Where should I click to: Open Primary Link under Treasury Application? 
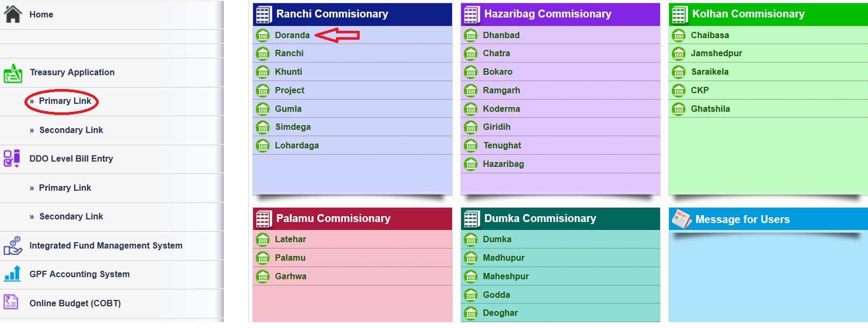point(65,101)
